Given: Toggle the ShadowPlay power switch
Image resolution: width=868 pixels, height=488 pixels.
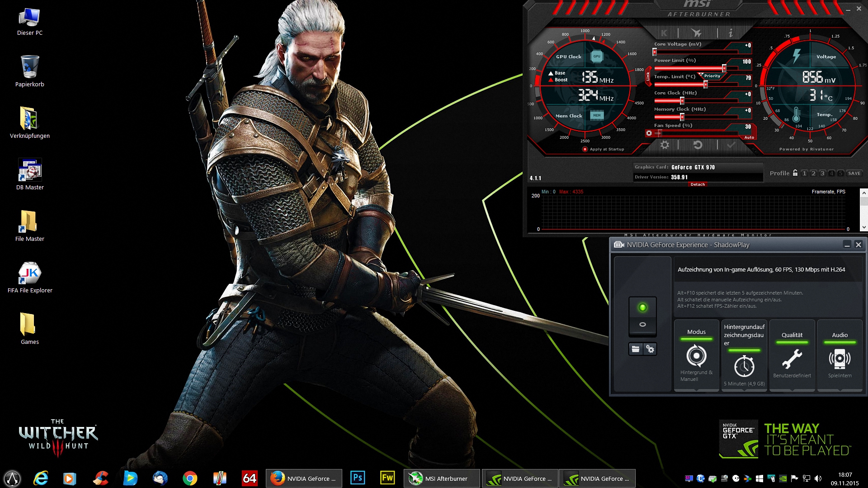Looking at the screenshot, I should click(x=642, y=316).
